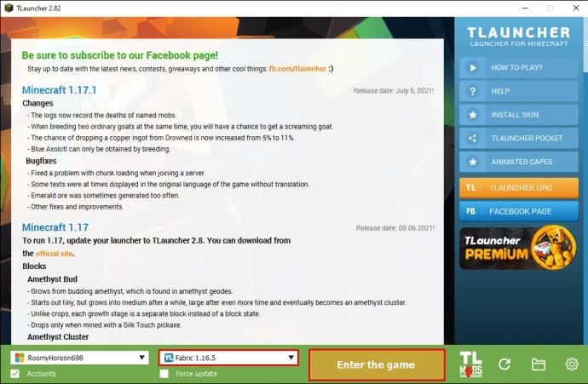The height and width of the screenshot is (384, 588).
Task: Click the Silk Touch pickaxe line
Action: tap(104, 325)
